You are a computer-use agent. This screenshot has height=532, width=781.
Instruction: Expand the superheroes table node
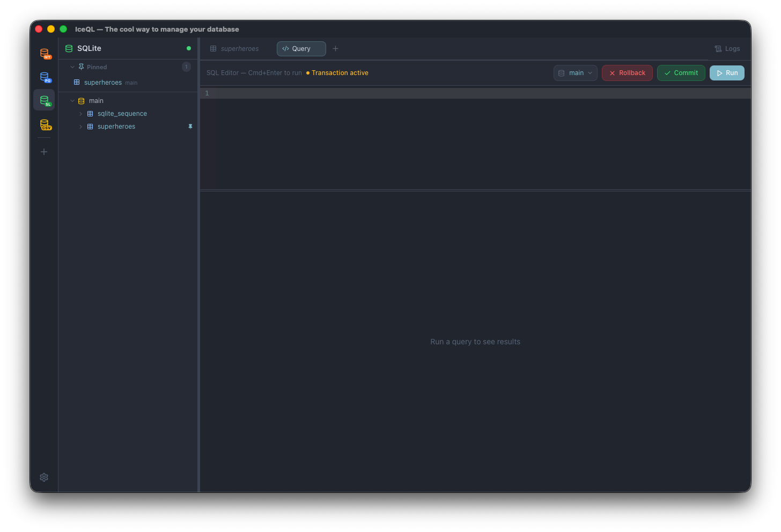(x=80, y=127)
